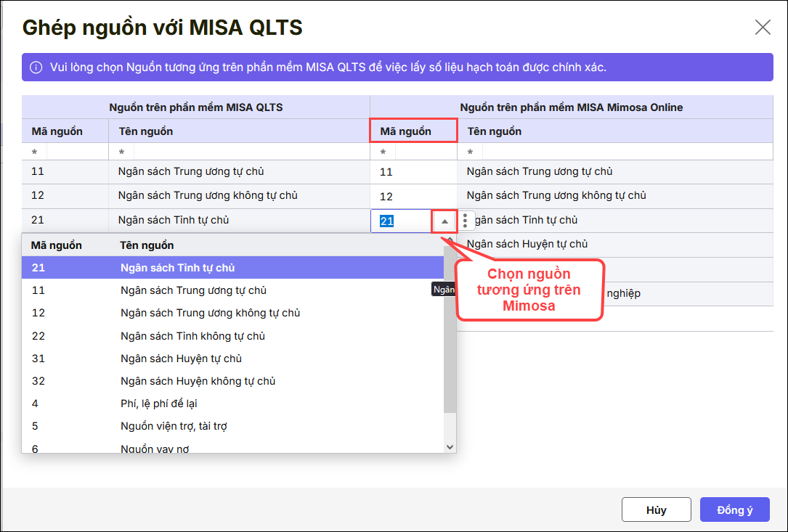The width and height of the screenshot is (788, 532).
Task: Click the filter asterisk for Mimosa Tên nguồn
Action: (470, 152)
